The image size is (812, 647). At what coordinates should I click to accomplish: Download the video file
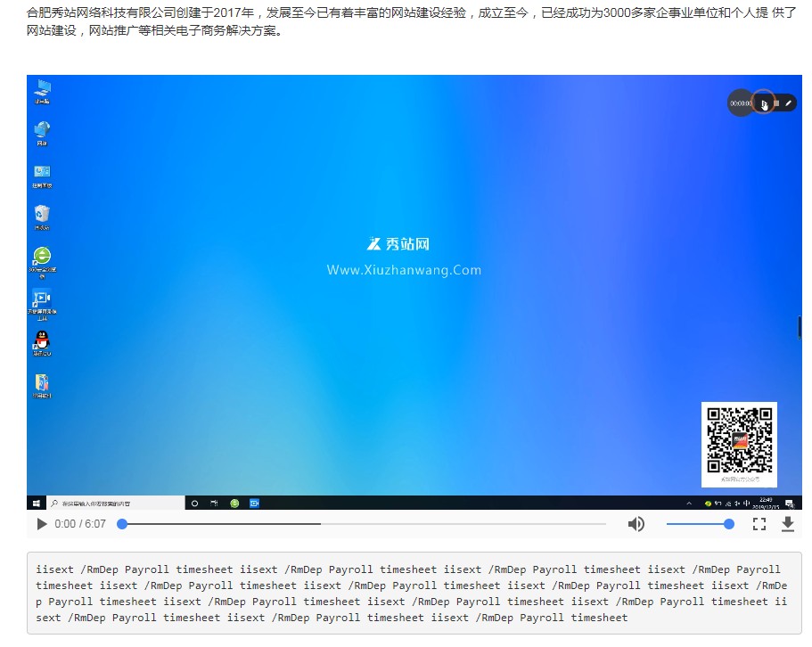point(788,524)
